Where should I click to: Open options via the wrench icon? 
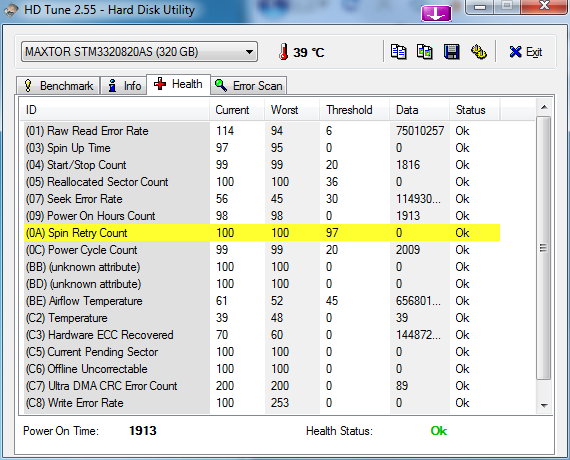[x=479, y=52]
